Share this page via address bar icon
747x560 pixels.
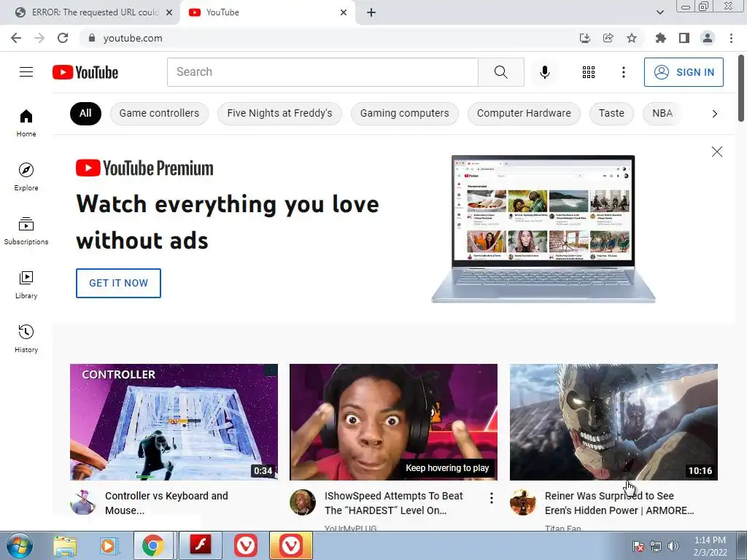click(x=608, y=38)
